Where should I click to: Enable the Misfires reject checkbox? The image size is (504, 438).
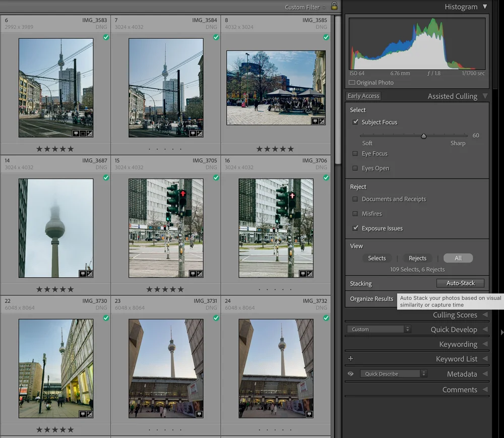[x=355, y=214]
